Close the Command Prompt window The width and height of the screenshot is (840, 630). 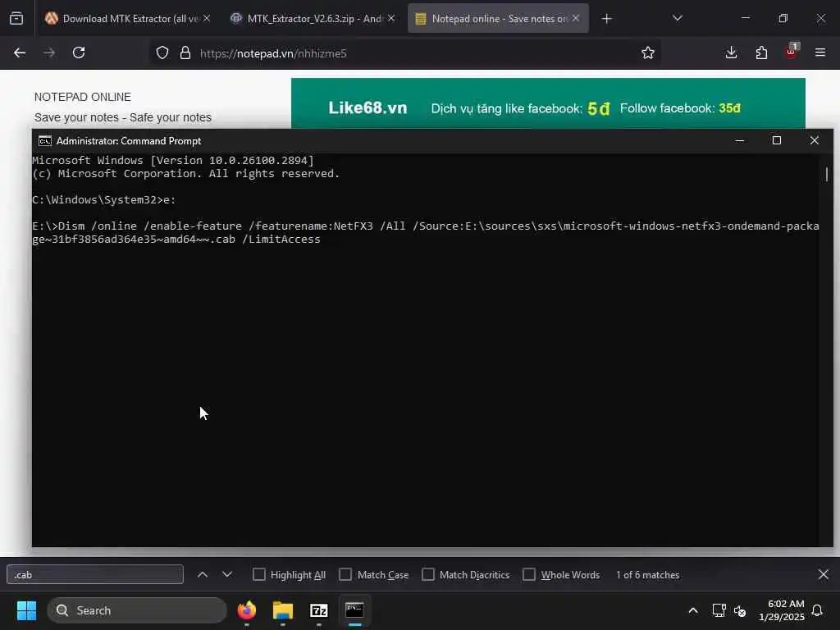815,140
